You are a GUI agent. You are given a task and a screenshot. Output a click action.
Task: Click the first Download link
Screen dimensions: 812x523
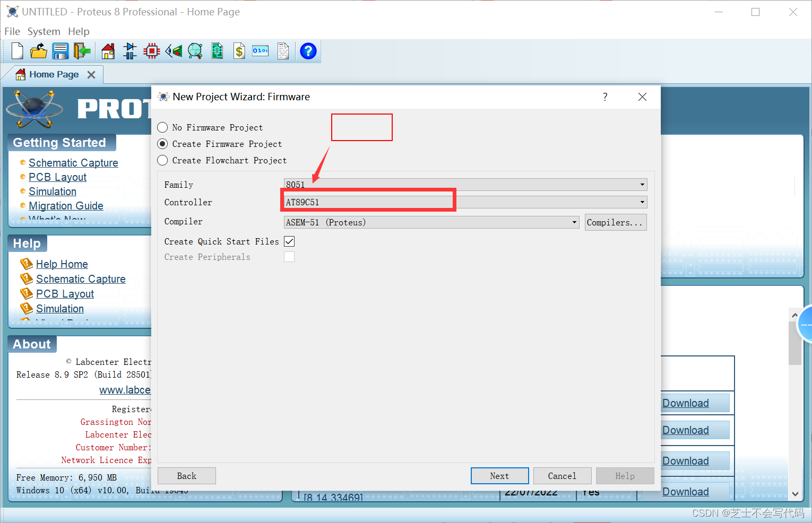point(685,403)
